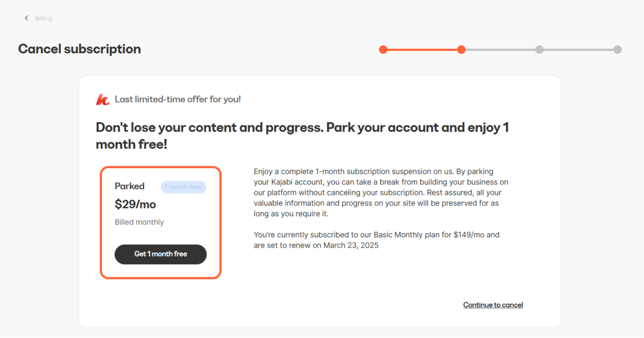
Task: Click the gray progress line between the last steps
Action: pyautogui.click(x=579, y=50)
